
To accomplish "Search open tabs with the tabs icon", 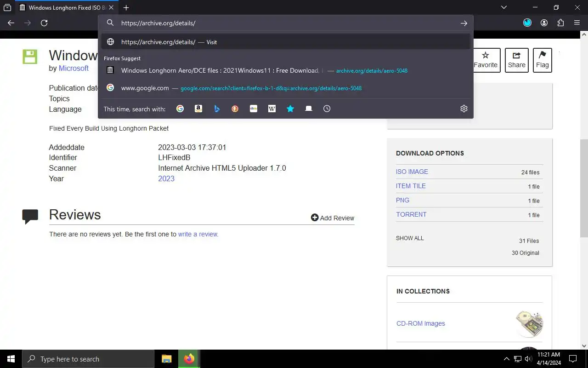I will 309,109.
